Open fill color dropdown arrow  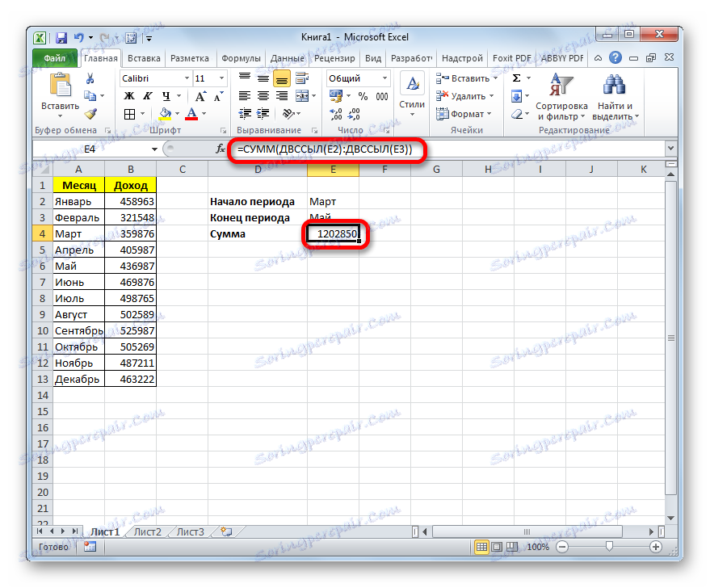pyautogui.click(x=177, y=114)
